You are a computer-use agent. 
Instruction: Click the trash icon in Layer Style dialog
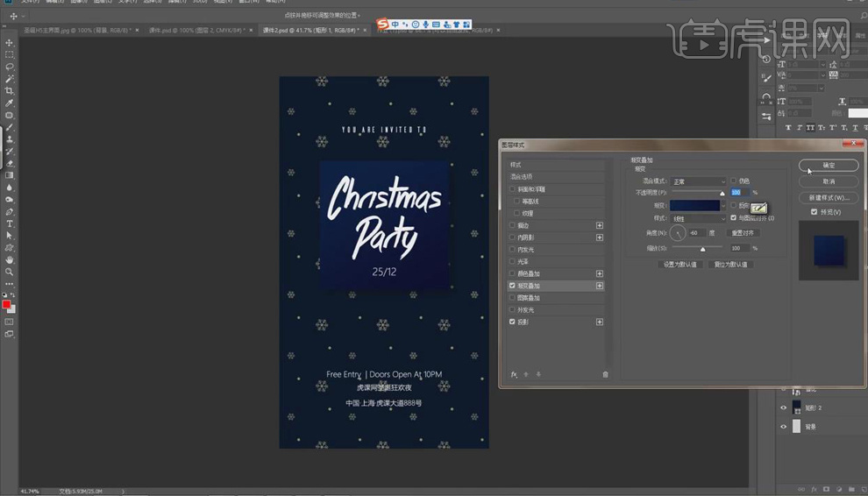point(605,374)
